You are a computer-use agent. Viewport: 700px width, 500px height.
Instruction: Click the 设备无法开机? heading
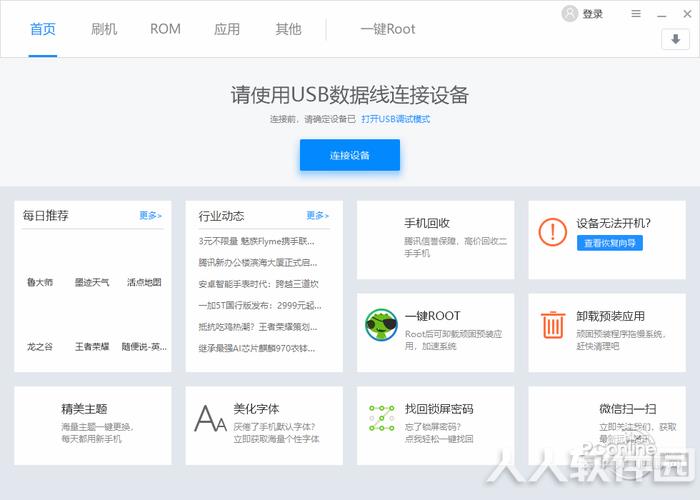coord(613,223)
